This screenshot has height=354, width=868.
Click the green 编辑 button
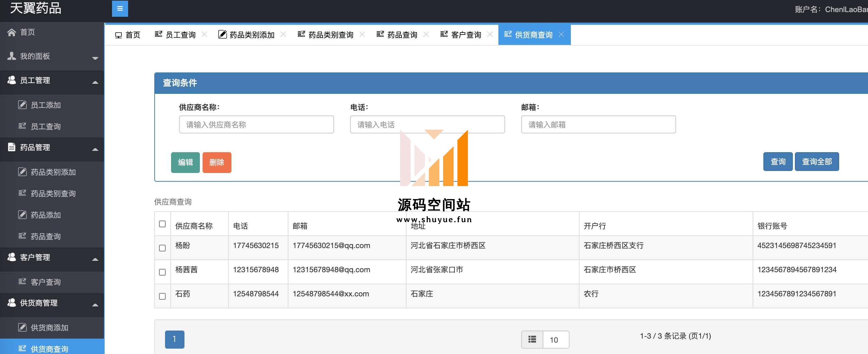click(185, 162)
